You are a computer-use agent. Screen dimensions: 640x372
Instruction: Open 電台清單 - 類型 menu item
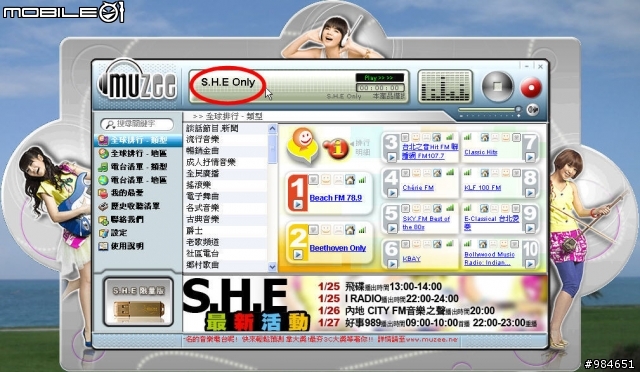click(x=138, y=167)
